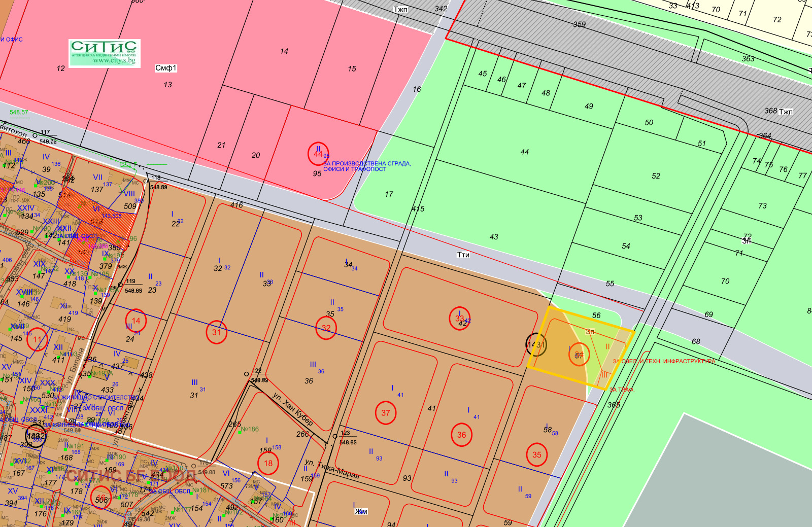Screen dimensions: 812x527
Task: Select parcel number 15 in pink zone
Action: tap(352, 68)
